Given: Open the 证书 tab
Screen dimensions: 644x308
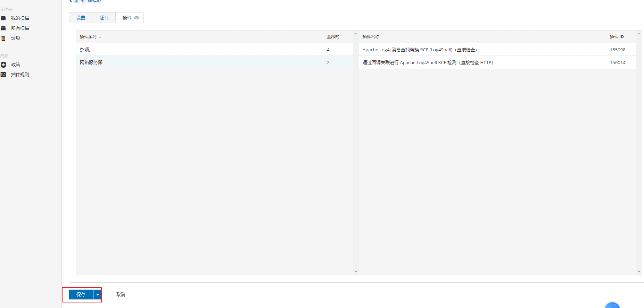Looking at the screenshot, I should [104, 18].
